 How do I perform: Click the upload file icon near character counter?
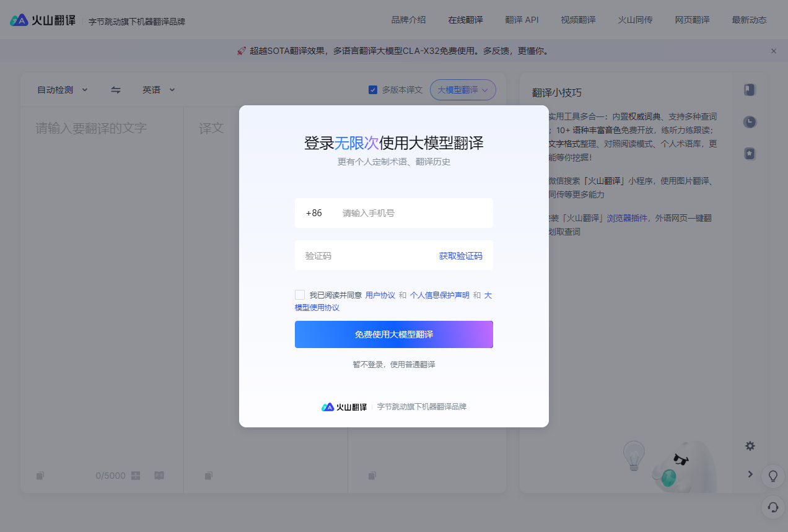tap(135, 475)
